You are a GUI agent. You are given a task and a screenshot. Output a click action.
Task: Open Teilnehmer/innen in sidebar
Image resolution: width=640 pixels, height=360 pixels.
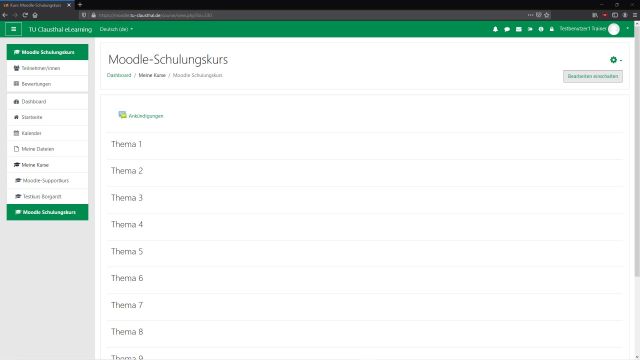47,68
